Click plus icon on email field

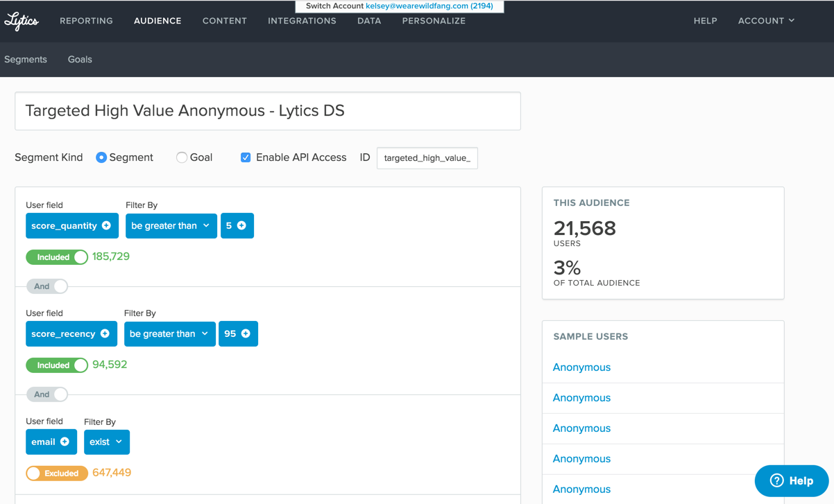click(65, 442)
